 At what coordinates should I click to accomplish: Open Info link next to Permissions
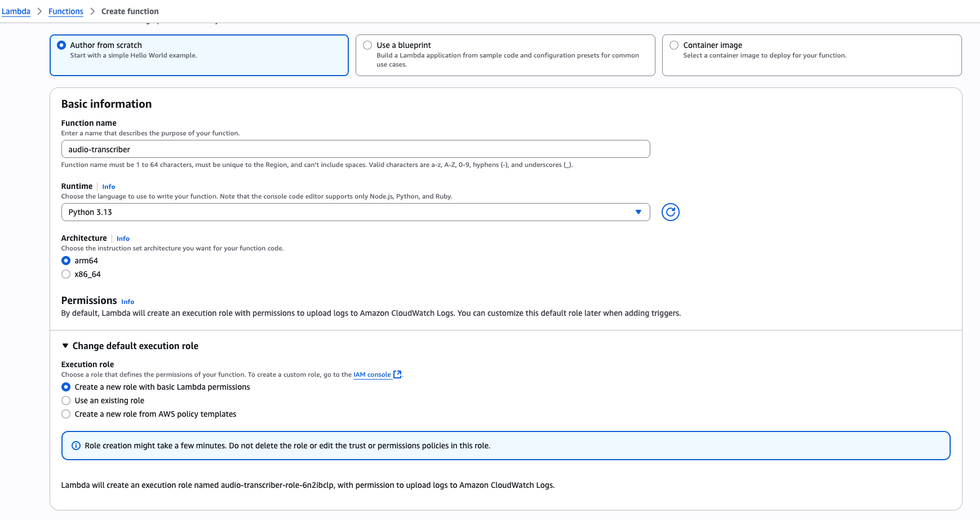128,302
